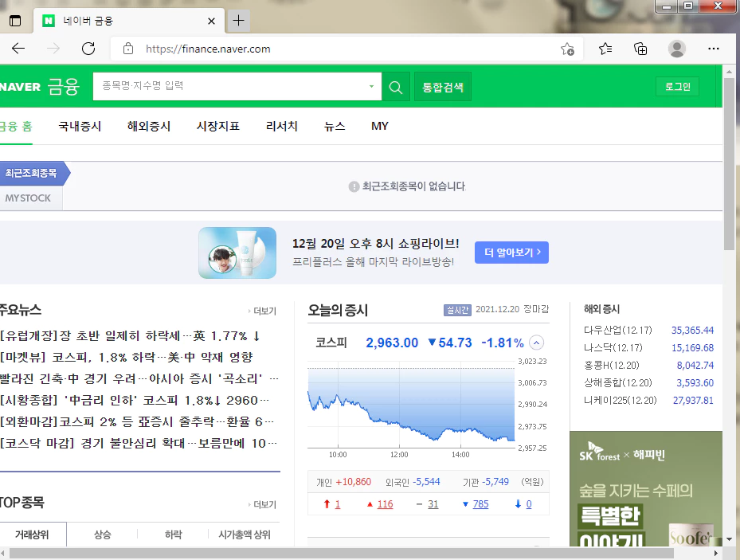Click the SK forest 해피빈 ad banner

(x=646, y=489)
